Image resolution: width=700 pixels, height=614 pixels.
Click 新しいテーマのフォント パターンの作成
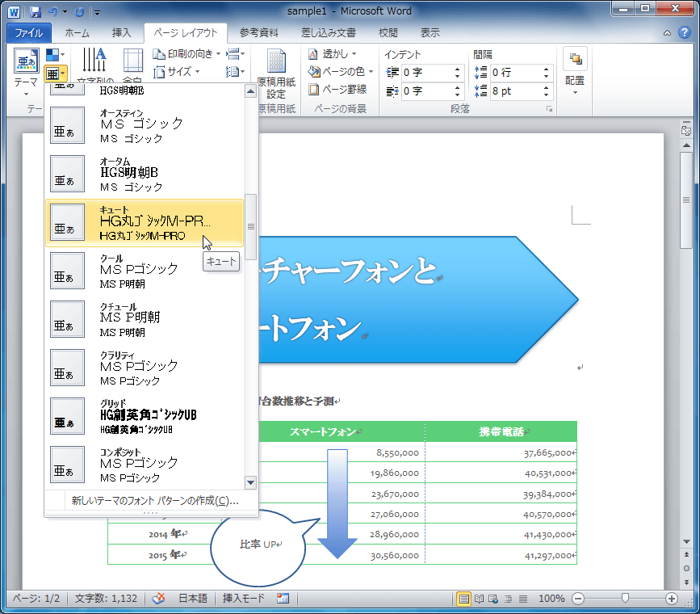click(155, 501)
